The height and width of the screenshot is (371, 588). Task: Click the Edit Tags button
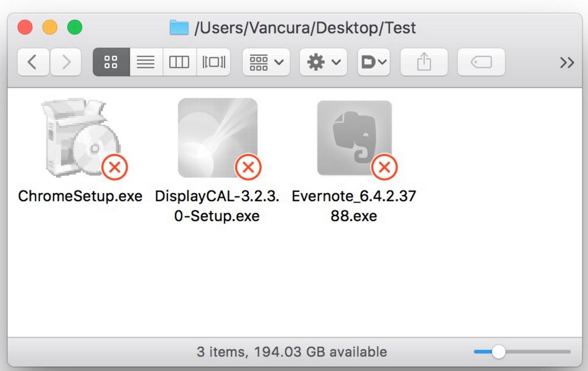(481, 62)
